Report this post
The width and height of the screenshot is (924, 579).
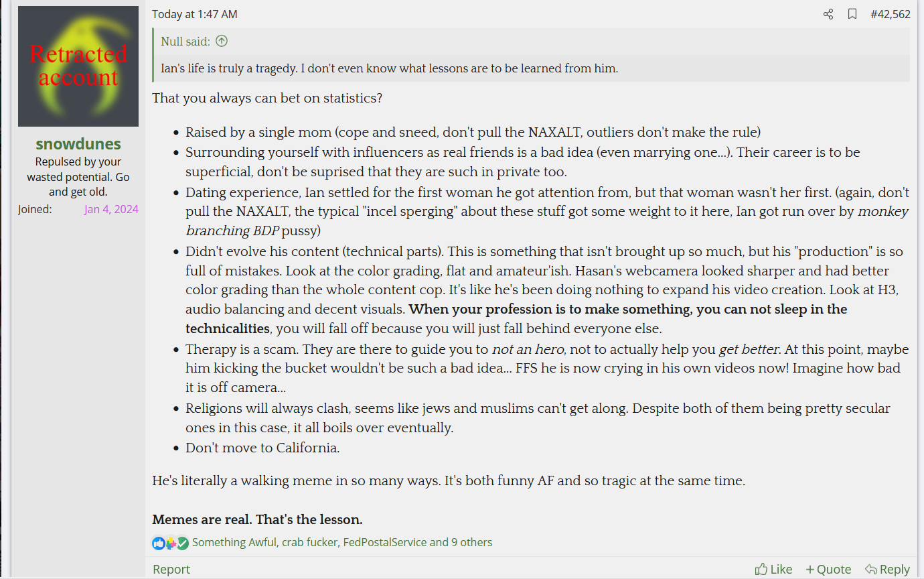pos(171,569)
